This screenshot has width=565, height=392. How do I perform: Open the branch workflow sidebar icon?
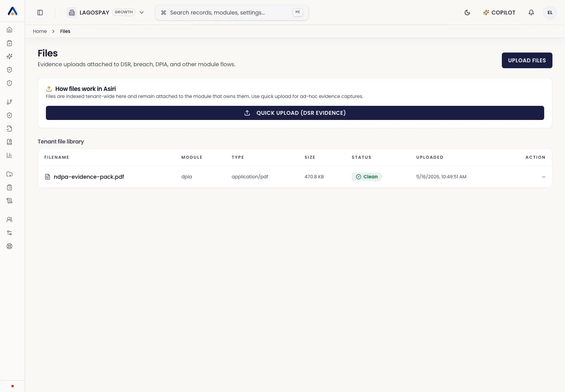coord(9,102)
